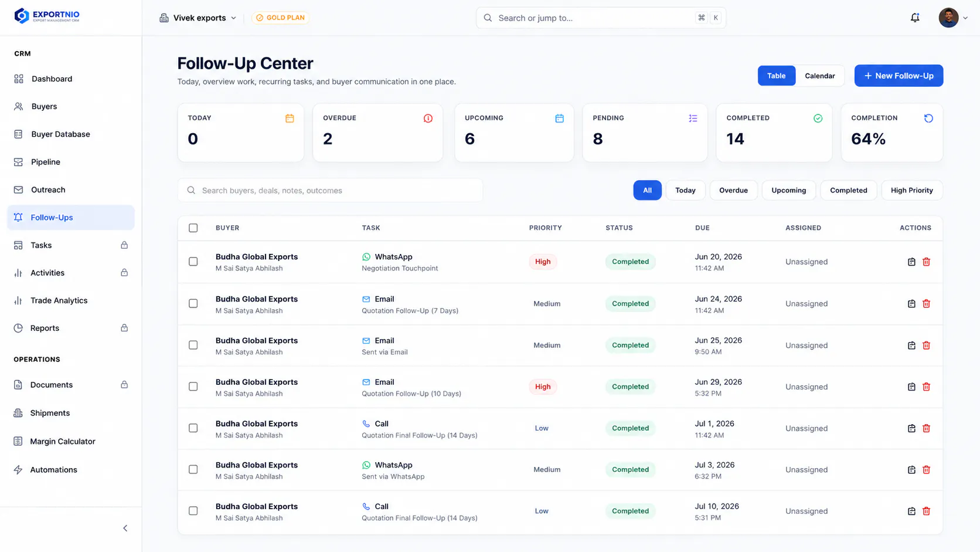980x552 pixels.
Task: Click the lock icon beside Tasks
Action: click(124, 245)
